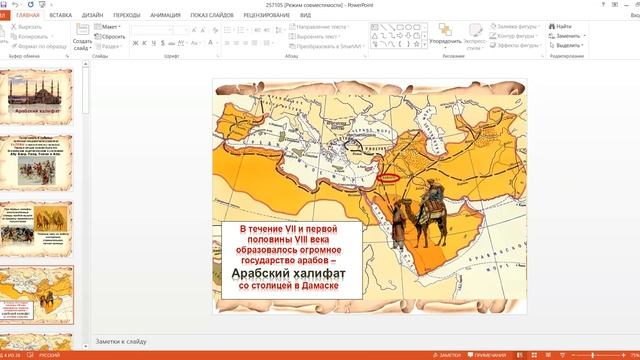Viewport: 640px width, 360px height.
Task: Click the Создать слайд icon
Action: (x=82, y=30)
